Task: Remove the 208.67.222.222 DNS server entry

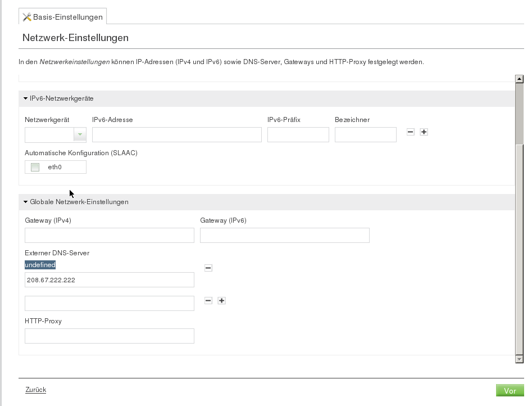Action: (208, 268)
